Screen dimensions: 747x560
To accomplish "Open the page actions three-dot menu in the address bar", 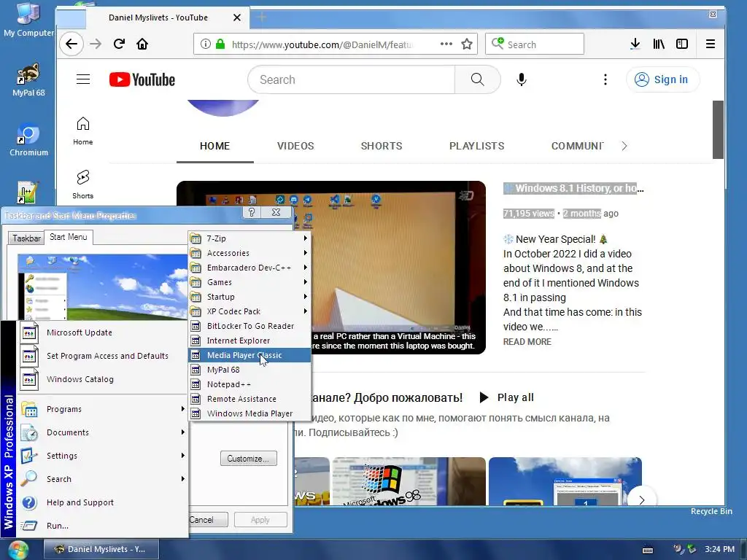I will [446, 44].
